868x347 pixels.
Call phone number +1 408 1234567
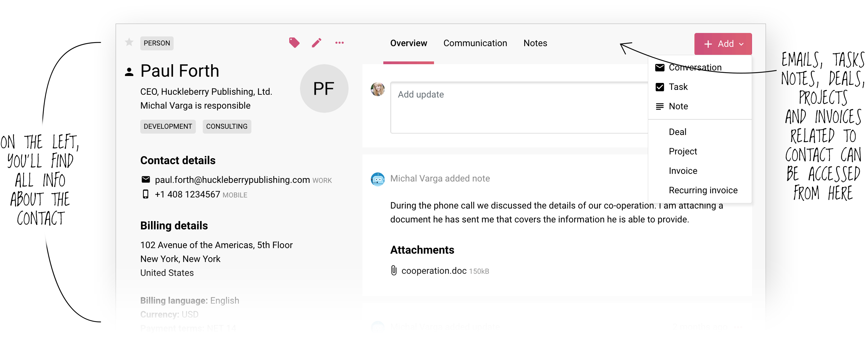pos(187,194)
